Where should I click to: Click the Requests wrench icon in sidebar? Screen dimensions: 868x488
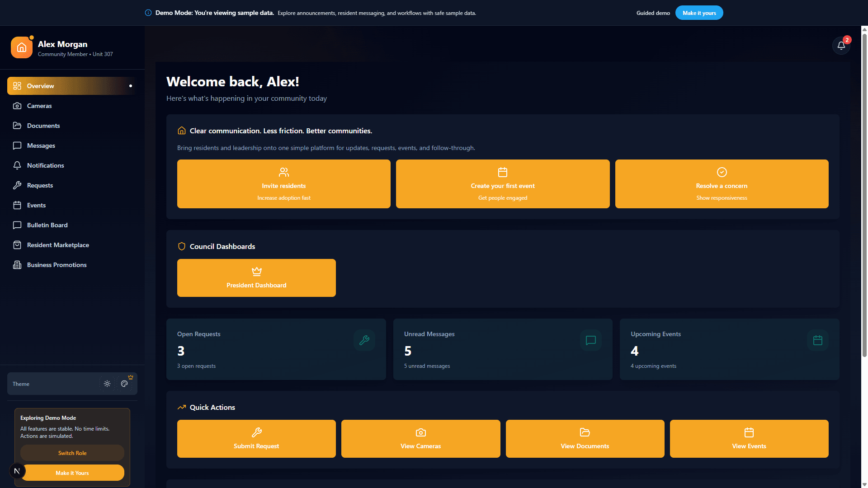(x=17, y=185)
